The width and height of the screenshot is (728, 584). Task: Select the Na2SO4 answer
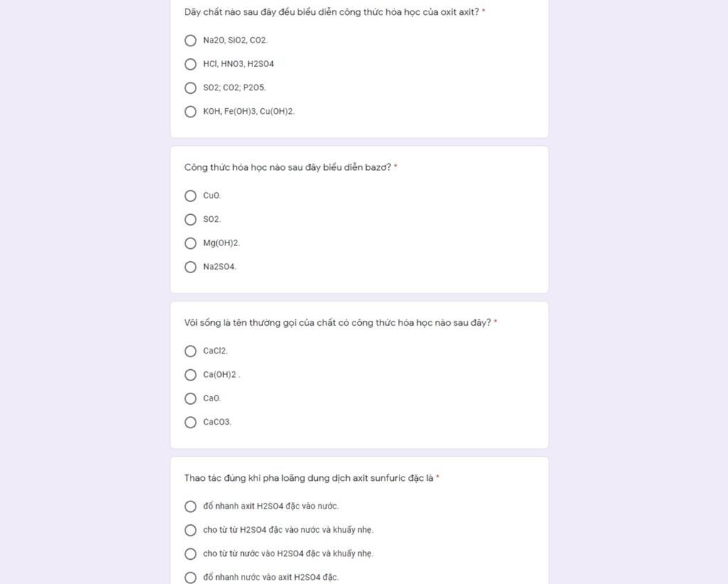(191, 267)
